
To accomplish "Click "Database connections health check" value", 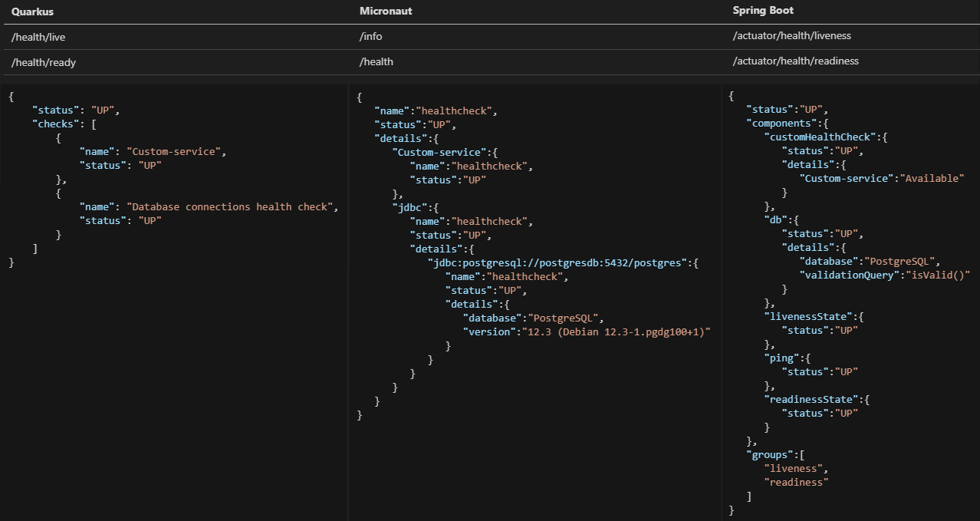I will point(232,206).
